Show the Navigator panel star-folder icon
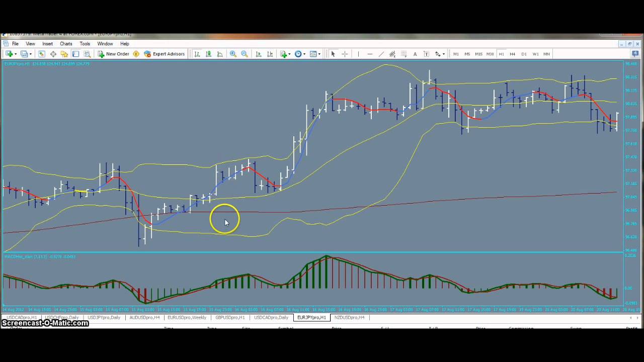The height and width of the screenshot is (362, 644). tap(64, 54)
